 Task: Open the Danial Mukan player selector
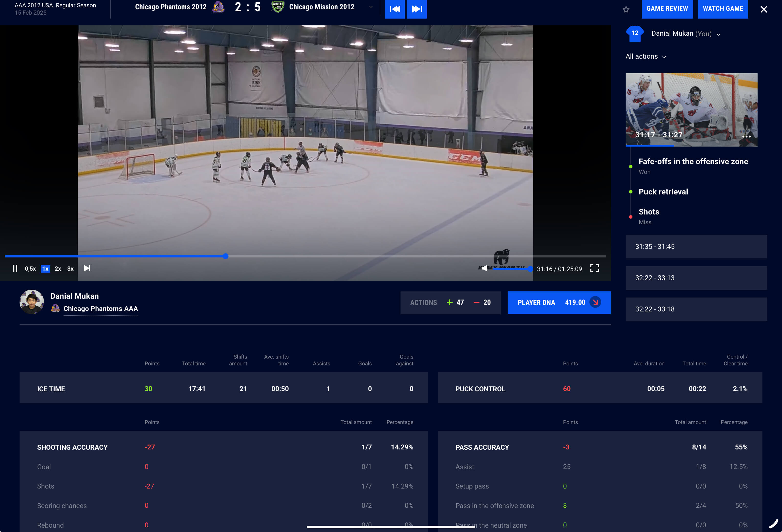pos(685,34)
